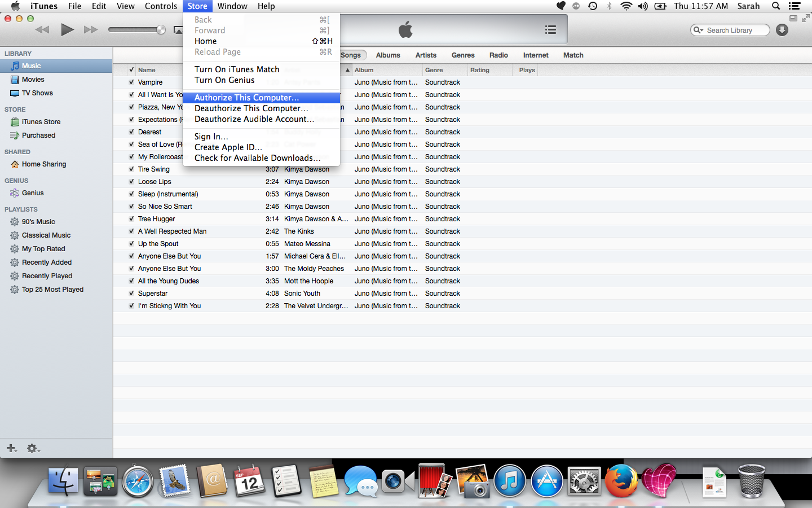Uncheck the song Vampire
The width and height of the screenshot is (812, 508).
pos(130,82)
